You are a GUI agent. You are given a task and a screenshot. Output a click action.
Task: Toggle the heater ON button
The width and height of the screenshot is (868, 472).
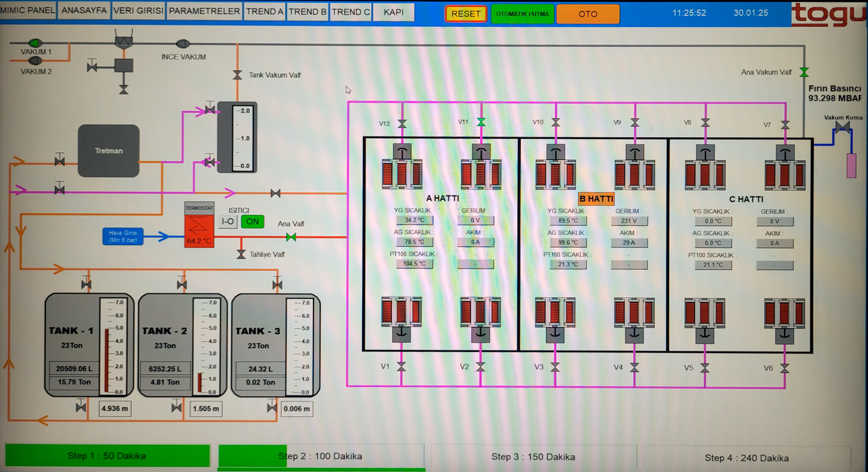252,221
